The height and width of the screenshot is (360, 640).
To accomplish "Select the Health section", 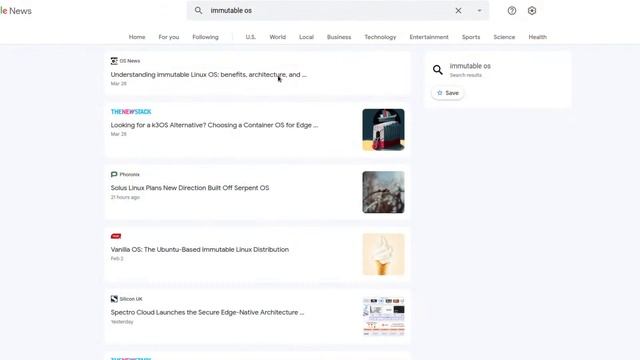I will tap(538, 37).
